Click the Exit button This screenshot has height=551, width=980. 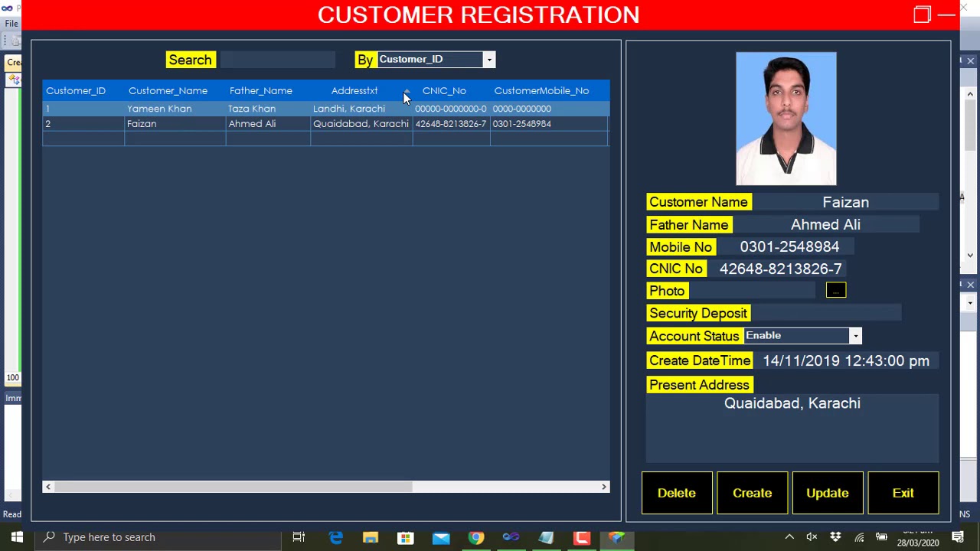(x=903, y=493)
